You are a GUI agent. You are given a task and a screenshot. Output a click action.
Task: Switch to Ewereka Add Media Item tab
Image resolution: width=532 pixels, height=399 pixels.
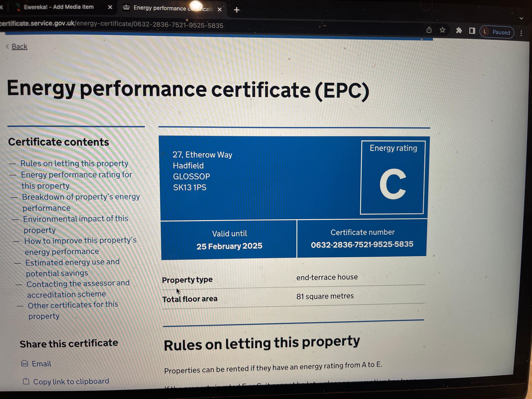(58, 7)
